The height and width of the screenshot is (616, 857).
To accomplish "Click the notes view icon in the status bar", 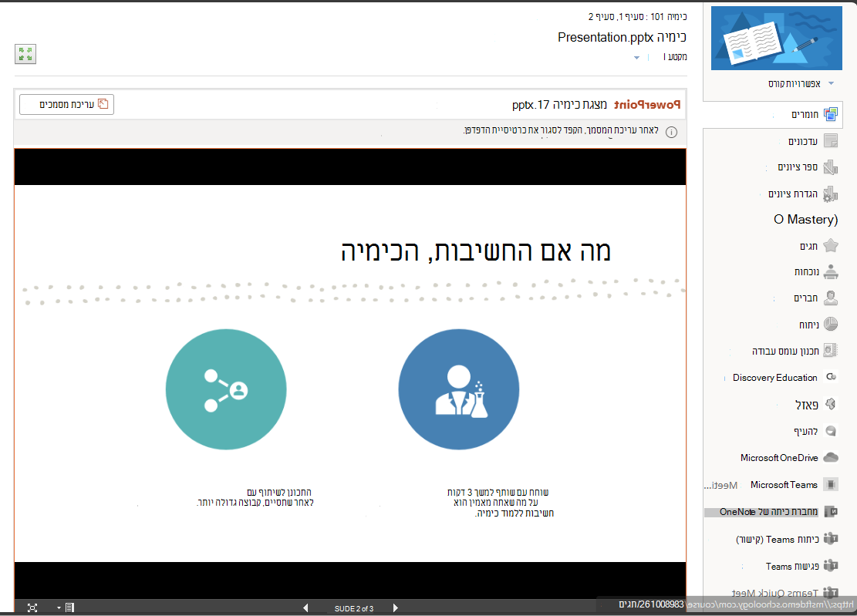I will point(69,608).
